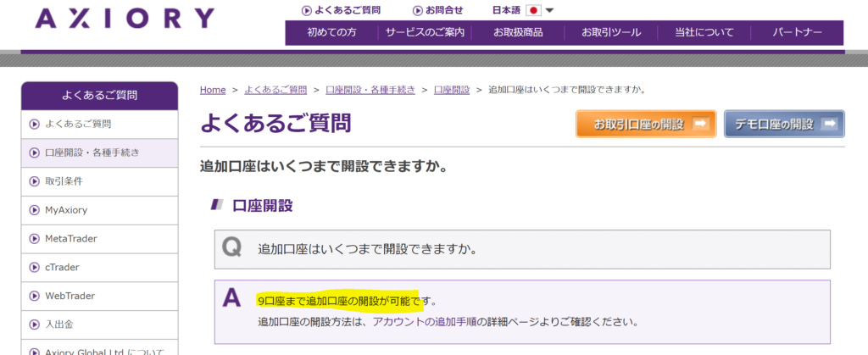Click the デモ口座の開設 blue button
This screenshot has height=355, width=868.
[x=784, y=124]
